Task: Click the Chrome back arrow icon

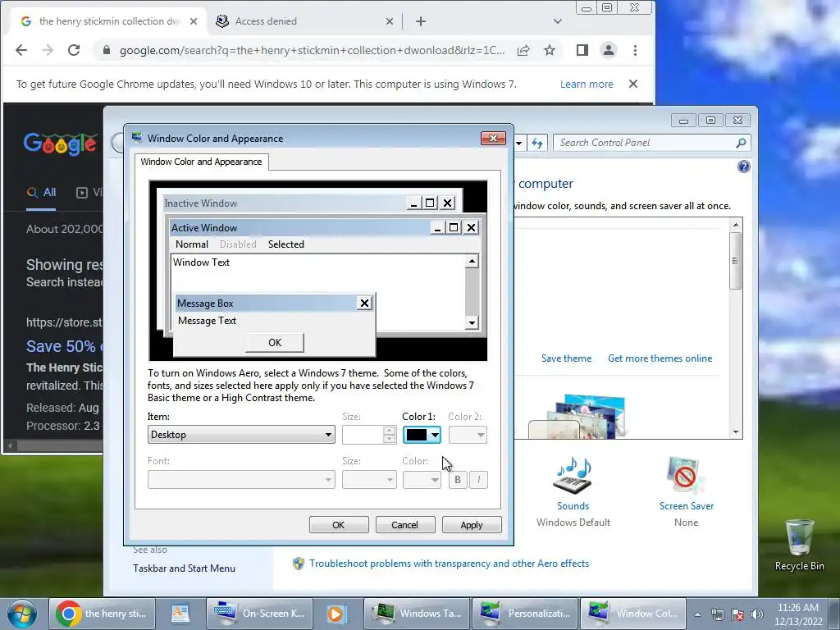Action: 21,50
